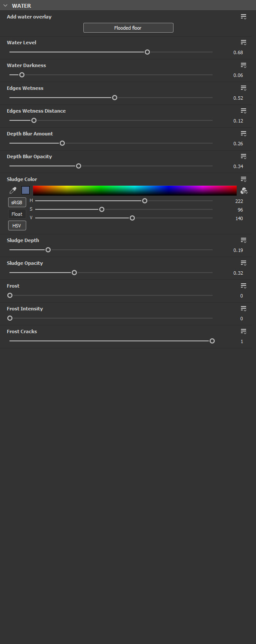The width and height of the screenshot is (256, 644).
Task: Open options menu icon for Edges Wetness
Action: [244, 88]
